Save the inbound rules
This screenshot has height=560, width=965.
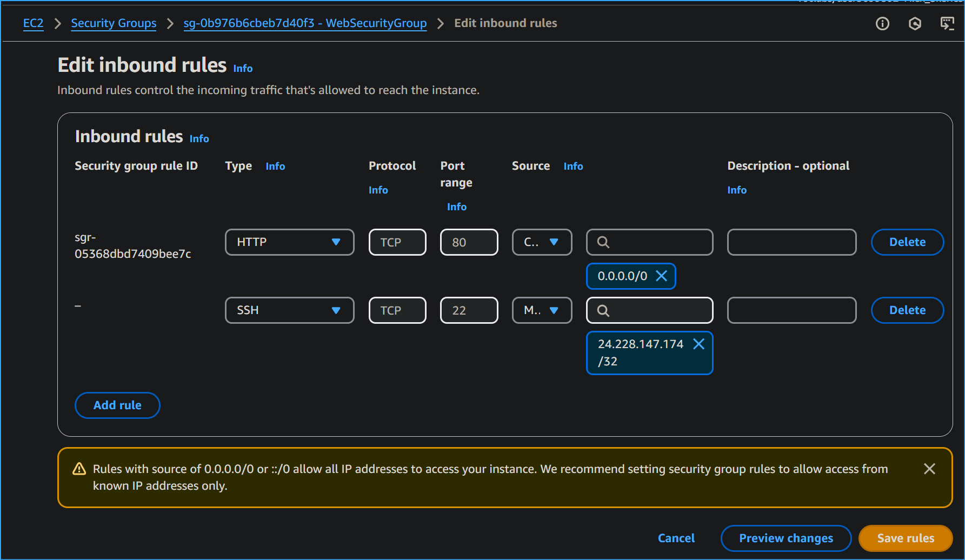(x=905, y=538)
